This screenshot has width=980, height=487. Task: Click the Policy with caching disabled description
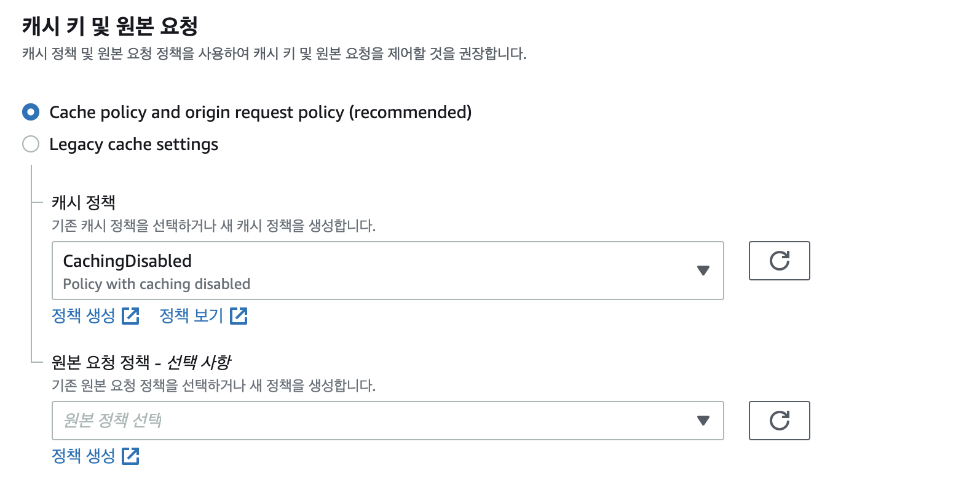click(157, 284)
